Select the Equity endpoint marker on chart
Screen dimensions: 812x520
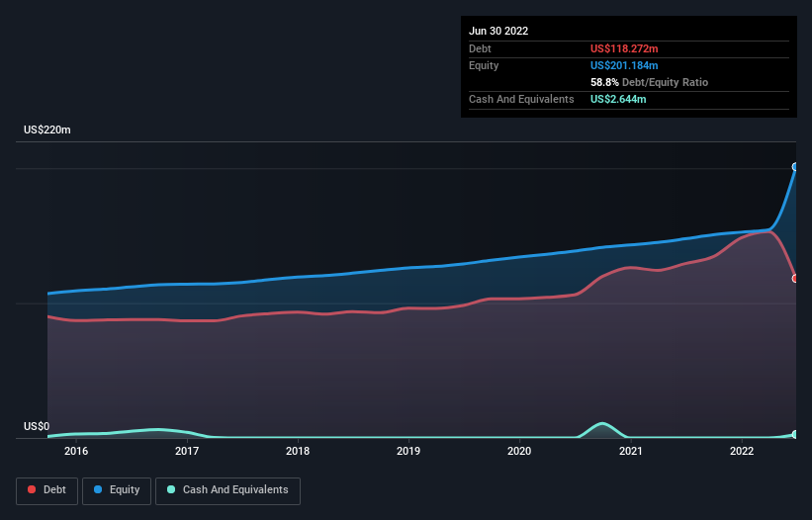click(795, 167)
